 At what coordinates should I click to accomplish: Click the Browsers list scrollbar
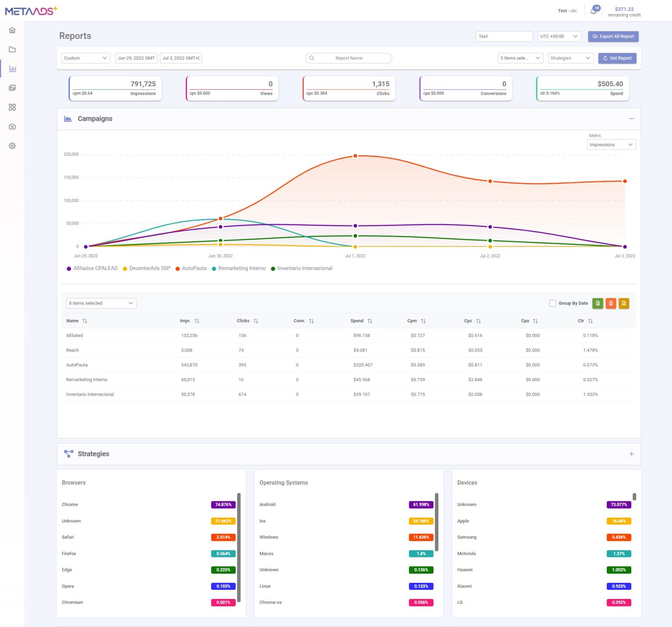[239, 548]
